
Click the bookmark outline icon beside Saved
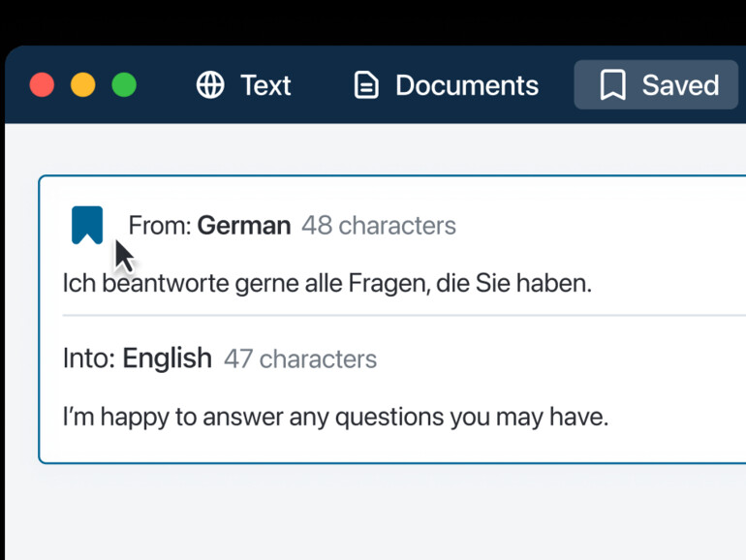(612, 85)
